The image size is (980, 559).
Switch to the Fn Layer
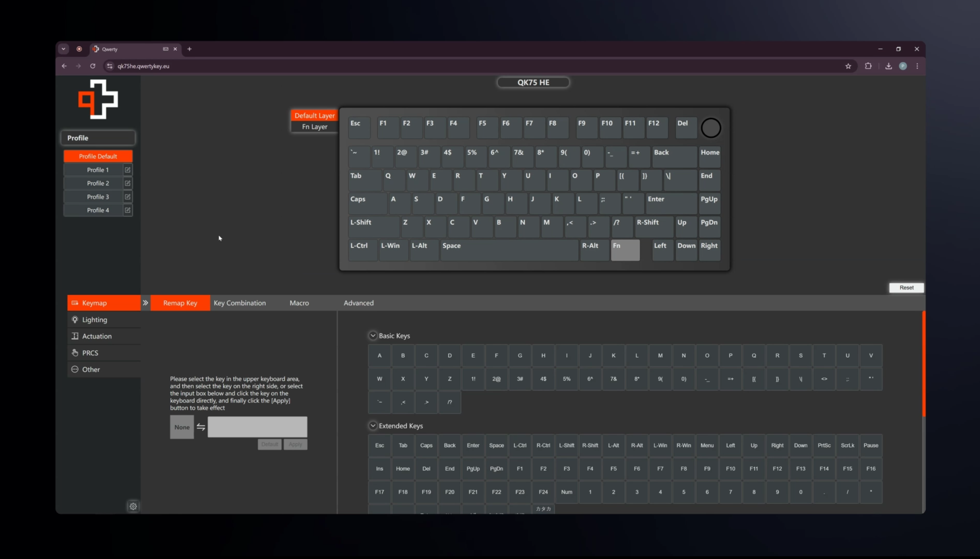coord(314,127)
